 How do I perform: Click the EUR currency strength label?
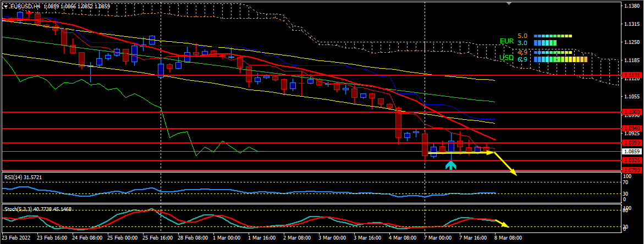point(506,41)
